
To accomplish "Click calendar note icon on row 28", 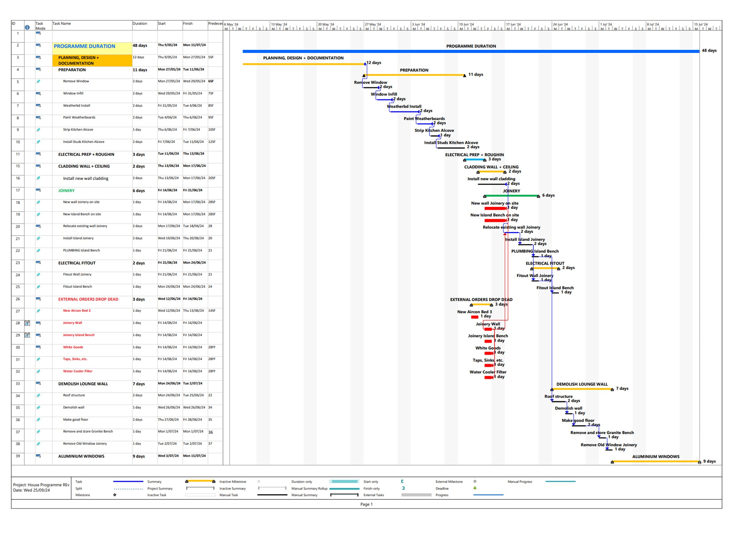I will click(x=27, y=323).
